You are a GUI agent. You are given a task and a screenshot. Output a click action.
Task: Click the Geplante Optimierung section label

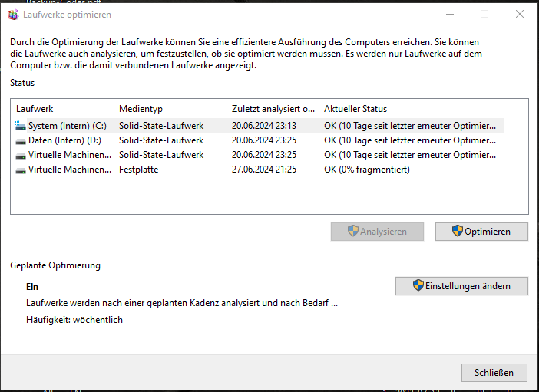click(55, 265)
